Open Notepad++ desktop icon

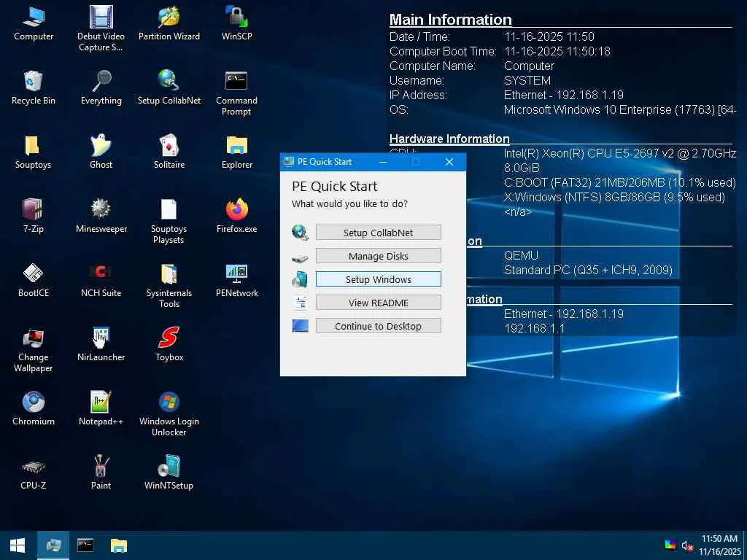[x=101, y=408]
